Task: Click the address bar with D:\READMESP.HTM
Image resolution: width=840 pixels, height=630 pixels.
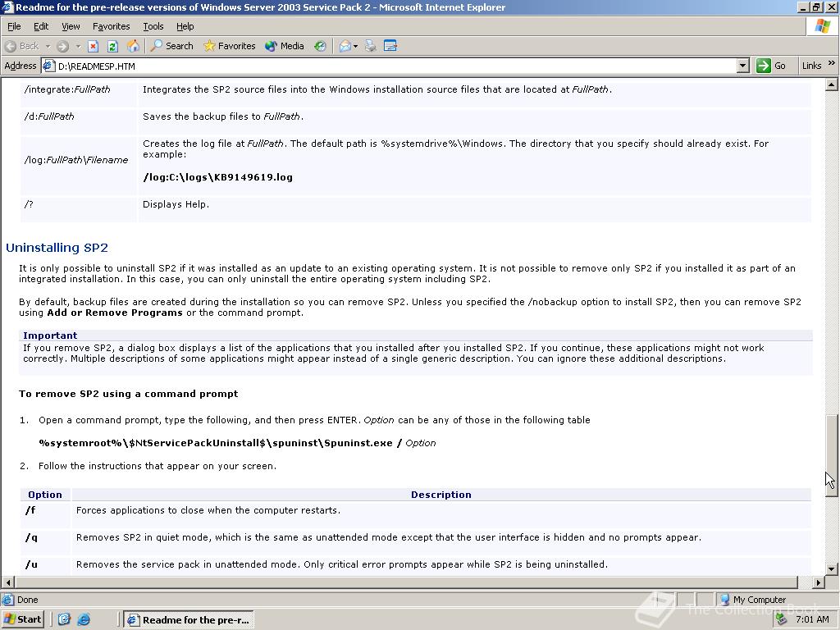Action: point(396,66)
